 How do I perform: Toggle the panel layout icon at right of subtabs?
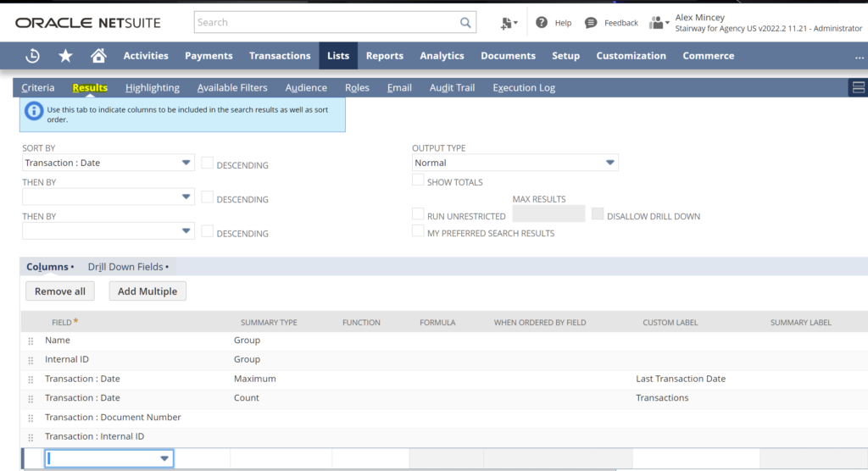pos(859,87)
